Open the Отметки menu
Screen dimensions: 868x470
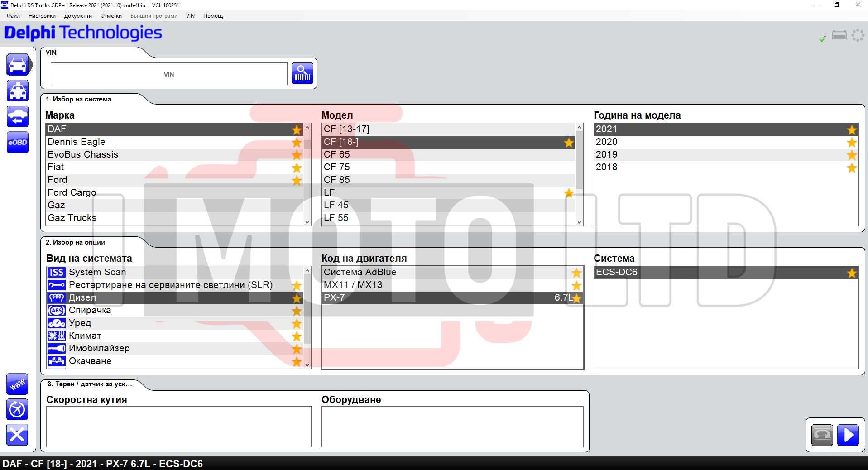[111, 15]
